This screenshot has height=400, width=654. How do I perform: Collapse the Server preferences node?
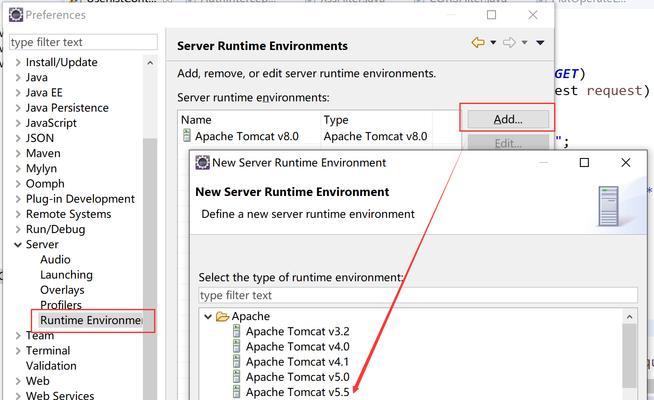pos(18,245)
